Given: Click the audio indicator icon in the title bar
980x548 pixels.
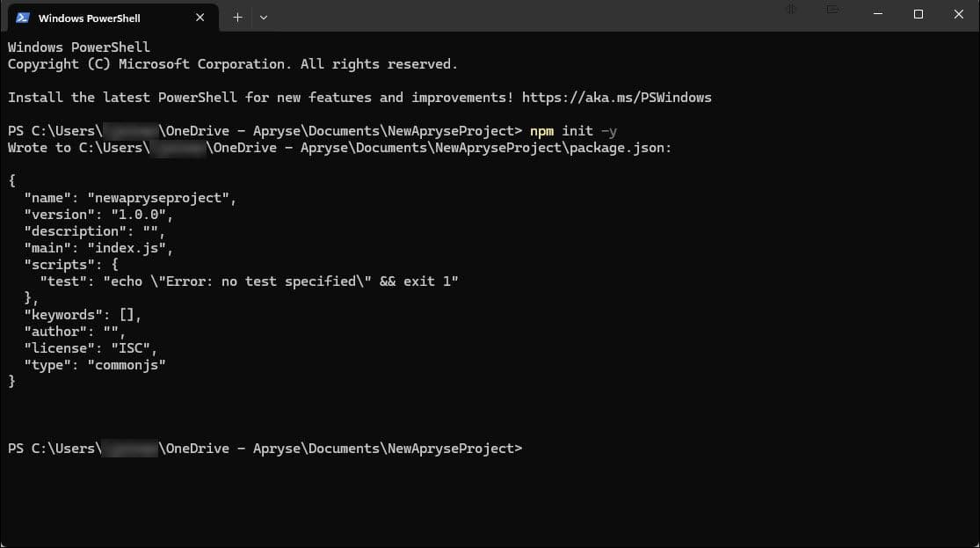Looking at the screenshot, I should [789, 9].
